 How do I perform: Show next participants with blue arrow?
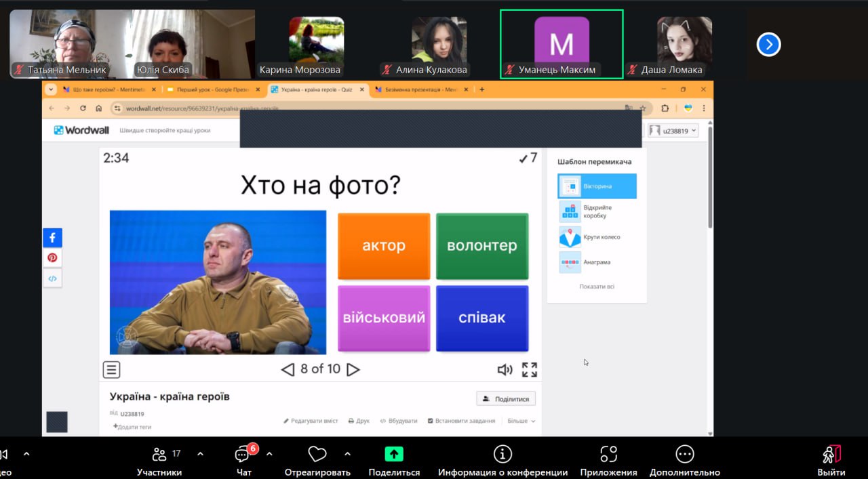coord(768,45)
